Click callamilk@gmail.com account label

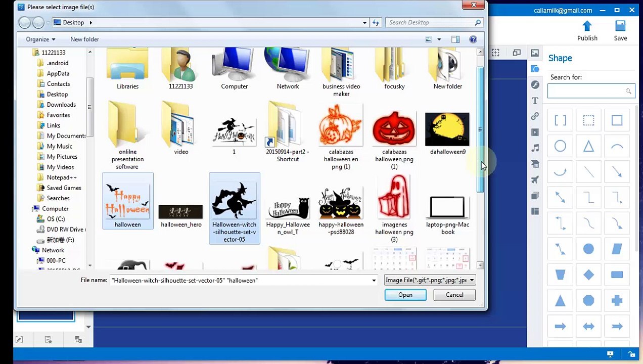click(563, 10)
